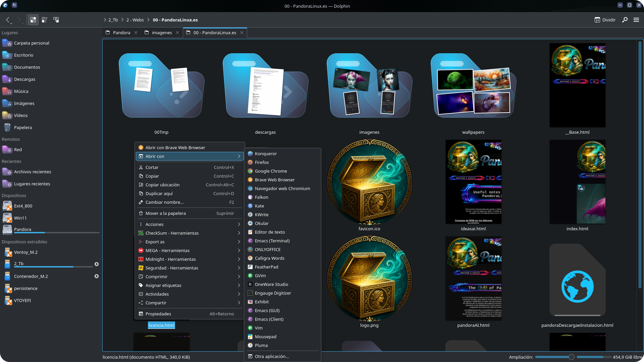Viewport: 644px width, 362px height.
Task: Expand MEGA - Herramientas submenu
Action: pos(190,250)
